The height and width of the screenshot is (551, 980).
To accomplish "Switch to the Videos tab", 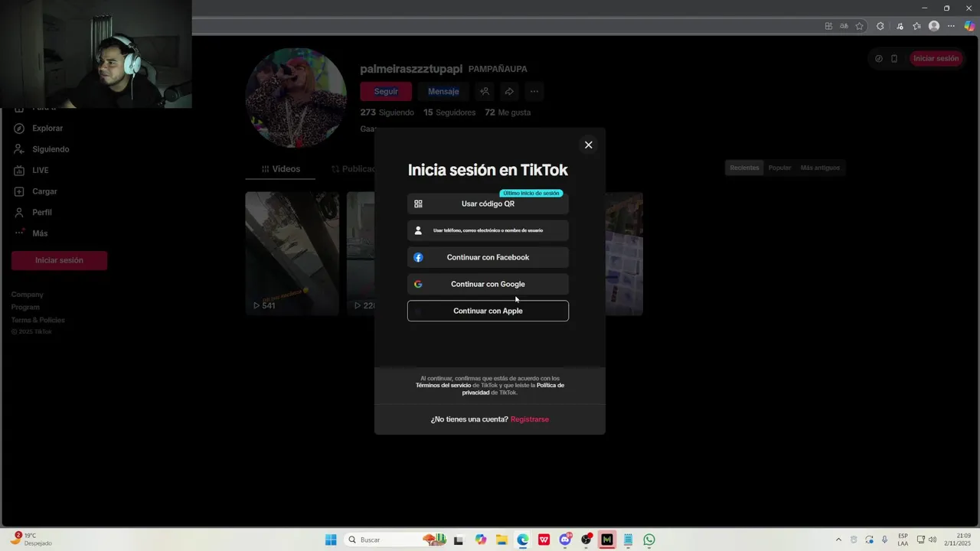I will point(280,169).
